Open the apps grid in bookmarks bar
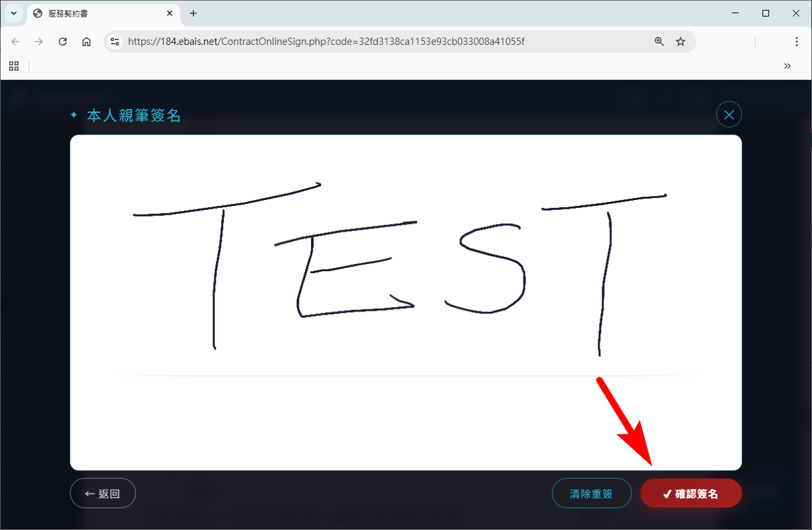 (x=14, y=66)
